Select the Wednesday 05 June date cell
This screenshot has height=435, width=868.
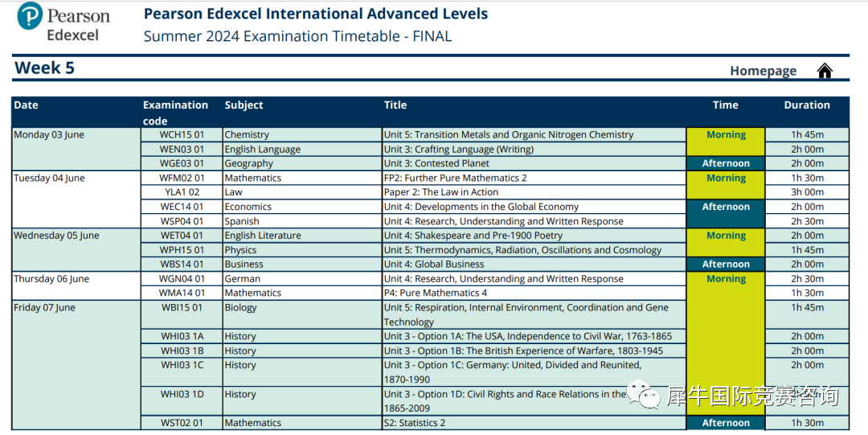[x=76, y=250]
